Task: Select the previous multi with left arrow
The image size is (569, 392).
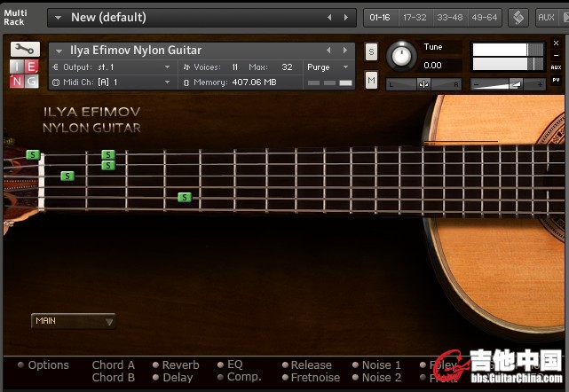Action: point(329,18)
